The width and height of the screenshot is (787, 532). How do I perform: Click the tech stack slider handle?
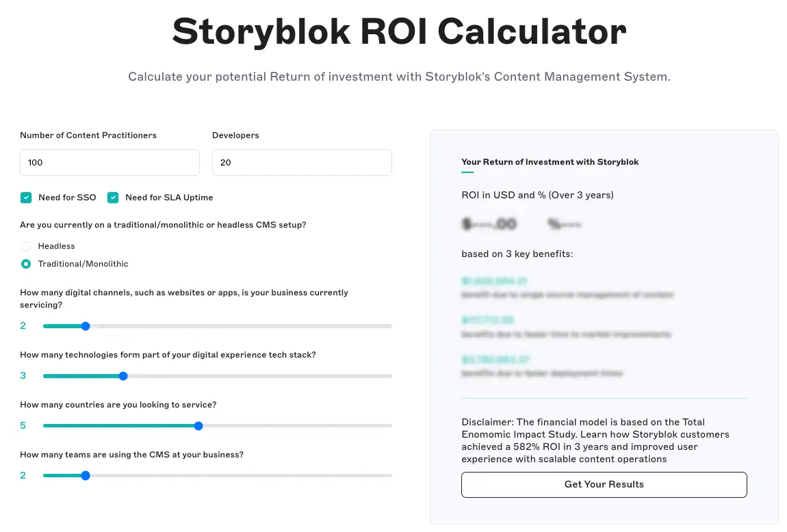click(123, 375)
